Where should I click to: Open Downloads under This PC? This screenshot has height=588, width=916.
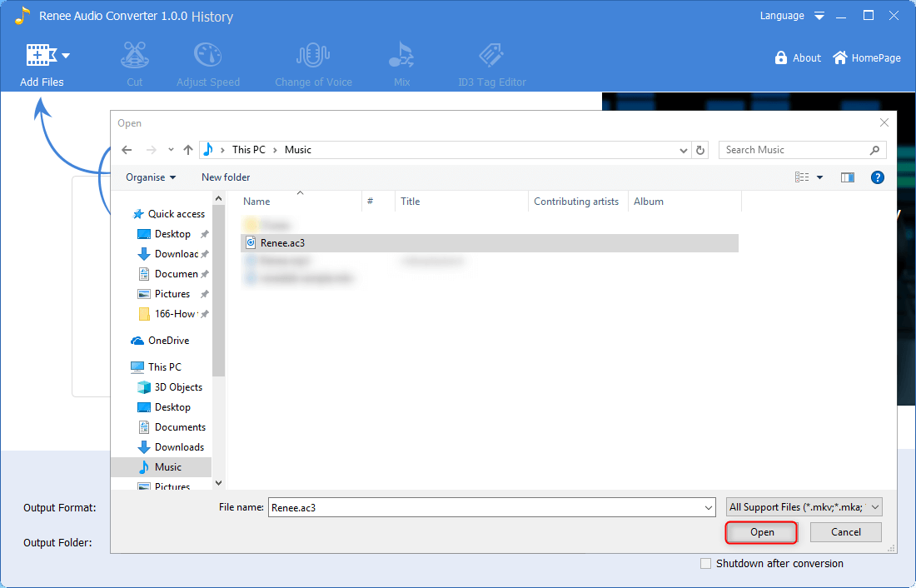pos(172,447)
